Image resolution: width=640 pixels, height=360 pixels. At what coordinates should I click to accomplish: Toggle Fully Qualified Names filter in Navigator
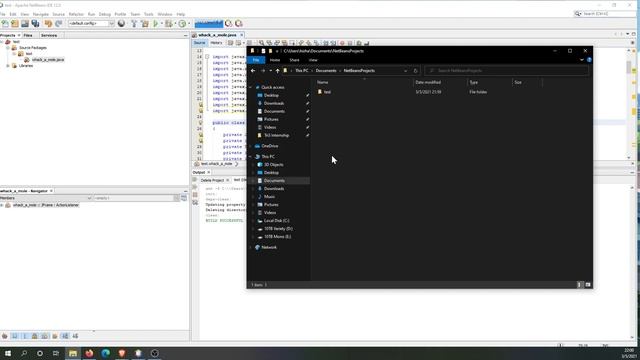[x=55, y=336]
